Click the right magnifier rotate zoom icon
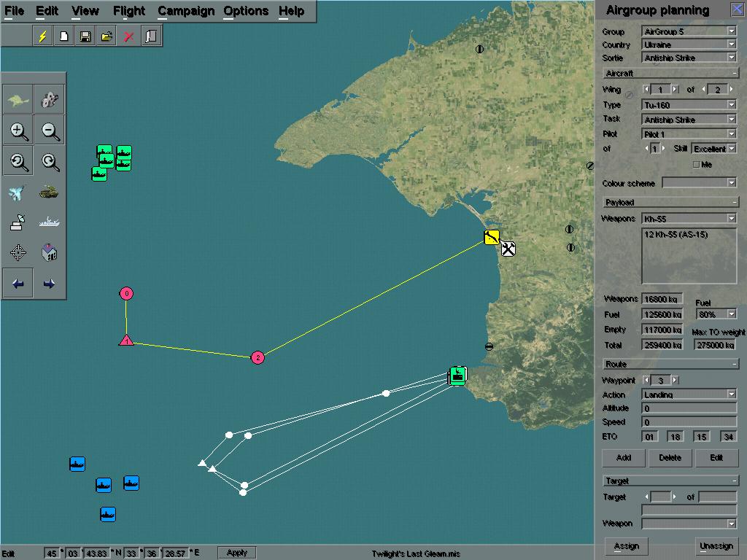The width and height of the screenshot is (747, 560). click(x=49, y=161)
